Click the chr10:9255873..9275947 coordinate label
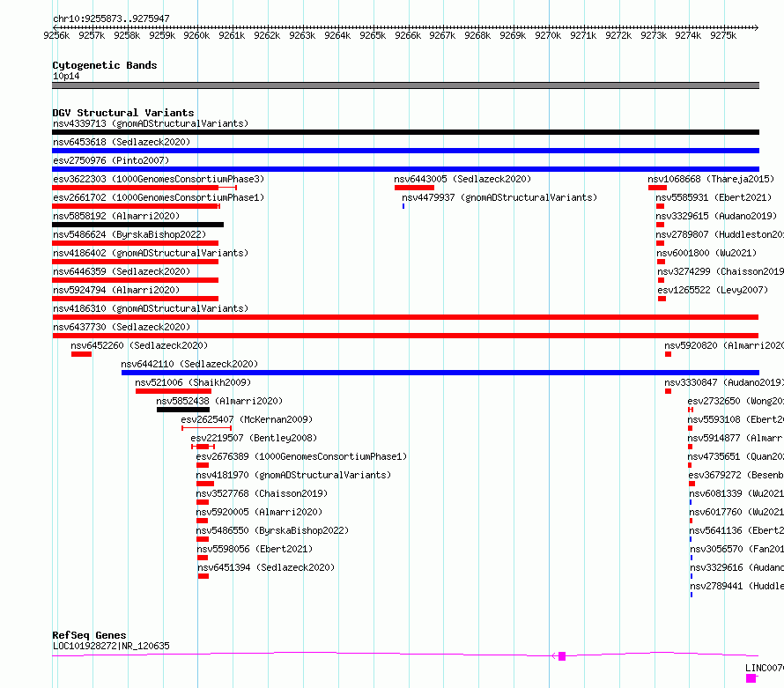784x688 pixels. (x=111, y=18)
